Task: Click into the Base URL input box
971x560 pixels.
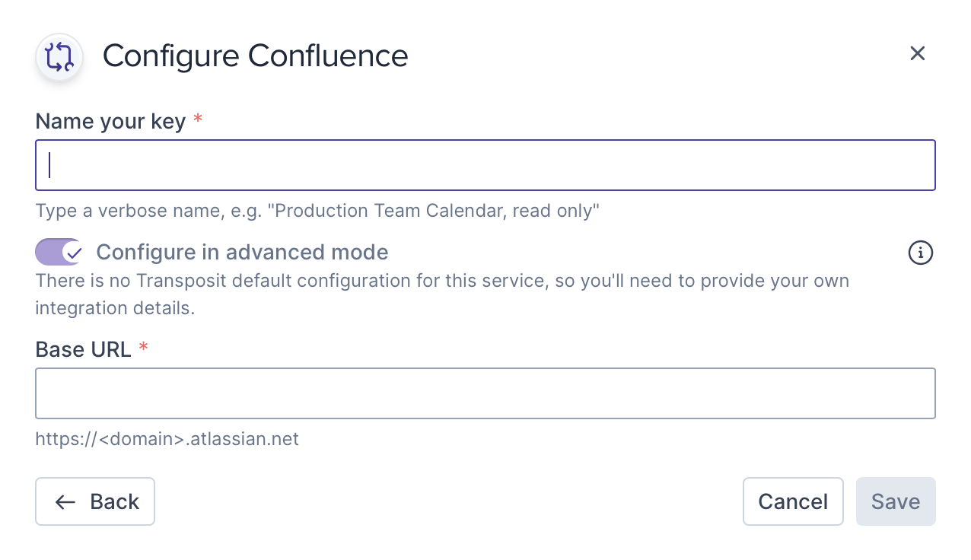Action: (x=485, y=393)
